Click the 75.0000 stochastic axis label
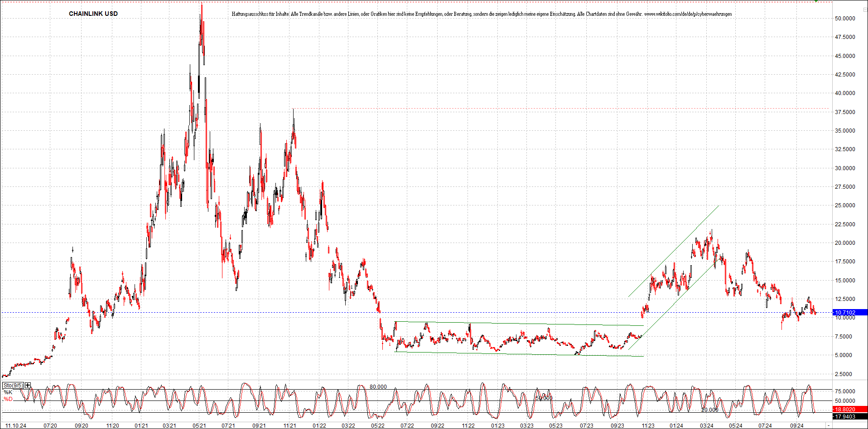Screen dimensions: 868x429 point(845,391)
